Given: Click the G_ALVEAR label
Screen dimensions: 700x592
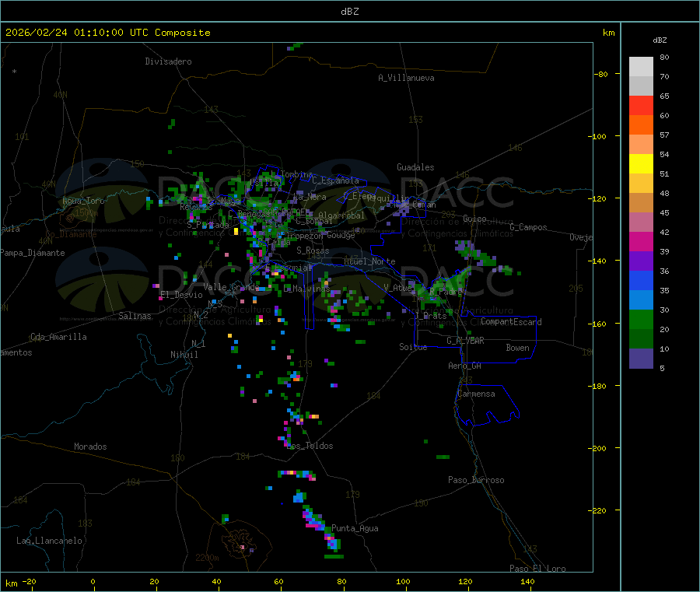Looking at the screenshot, I should tap(465, 341).
